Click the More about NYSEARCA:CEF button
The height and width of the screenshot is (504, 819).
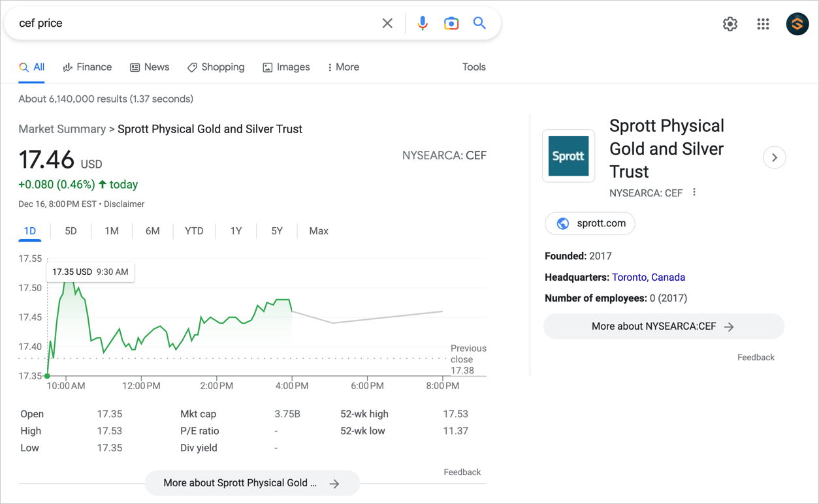663,326
